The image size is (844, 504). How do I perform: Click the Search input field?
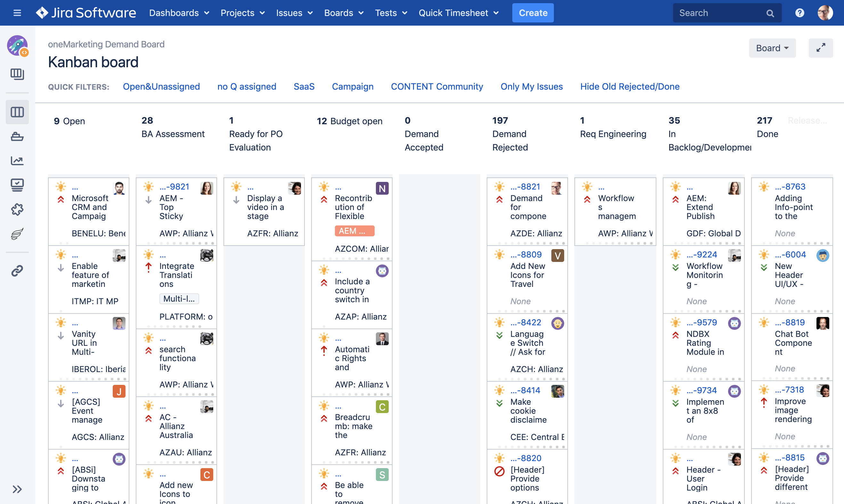pos(727,13)
